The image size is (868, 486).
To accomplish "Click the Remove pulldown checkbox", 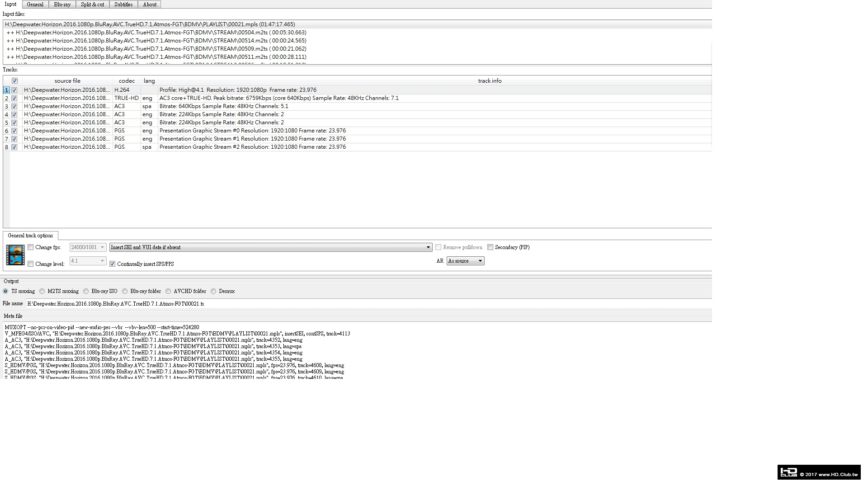I will tap(439, 247).
